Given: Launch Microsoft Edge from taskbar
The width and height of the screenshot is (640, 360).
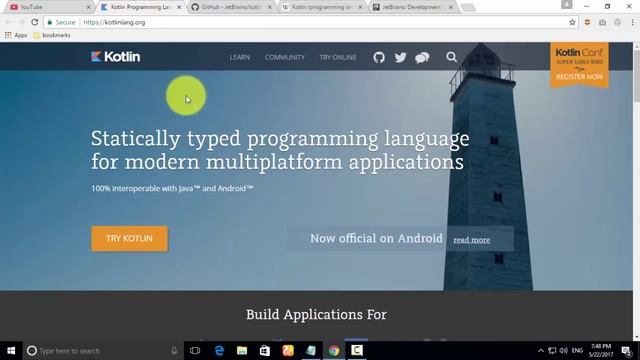Looking at the screenshot, I should [x=219, y=351].
